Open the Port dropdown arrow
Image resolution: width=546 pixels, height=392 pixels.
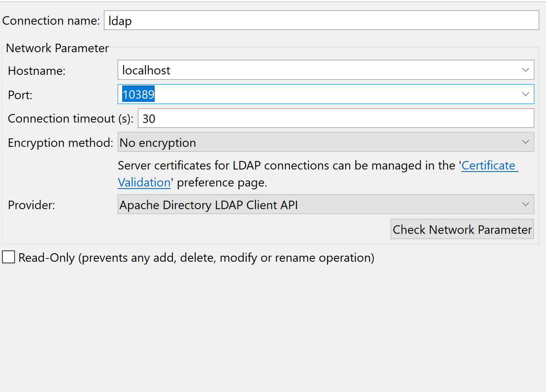point(525,94)
